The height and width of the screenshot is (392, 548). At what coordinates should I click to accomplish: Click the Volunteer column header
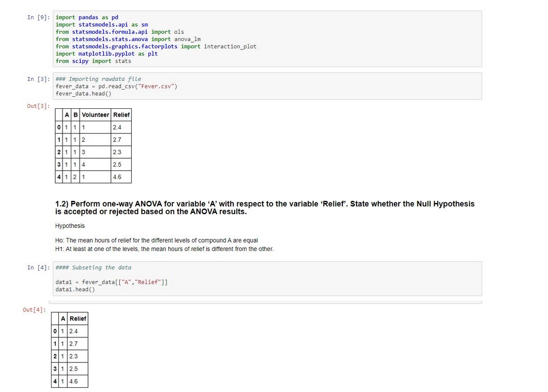[95, 115]
